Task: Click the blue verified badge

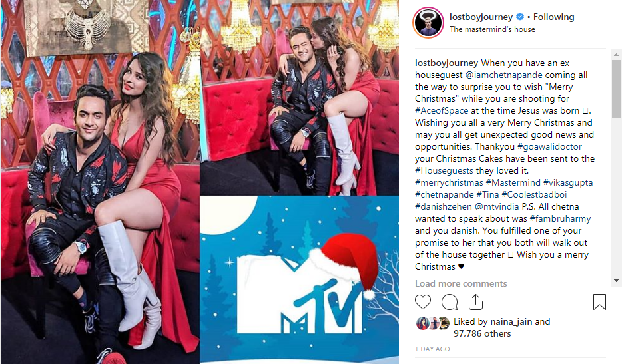Action: [519, 17]
